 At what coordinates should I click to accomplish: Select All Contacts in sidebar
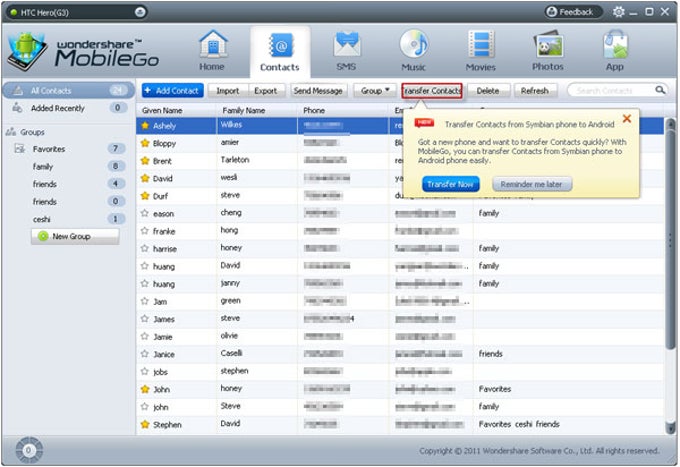[x=69, y=90]
